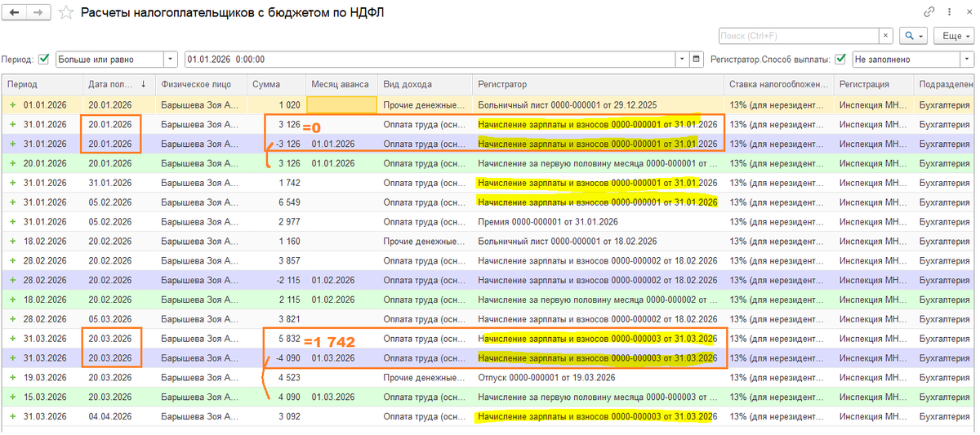Viewport: 980px width, 435px height.
Task: Click the Сумма column header
Action: click(274, 84)
